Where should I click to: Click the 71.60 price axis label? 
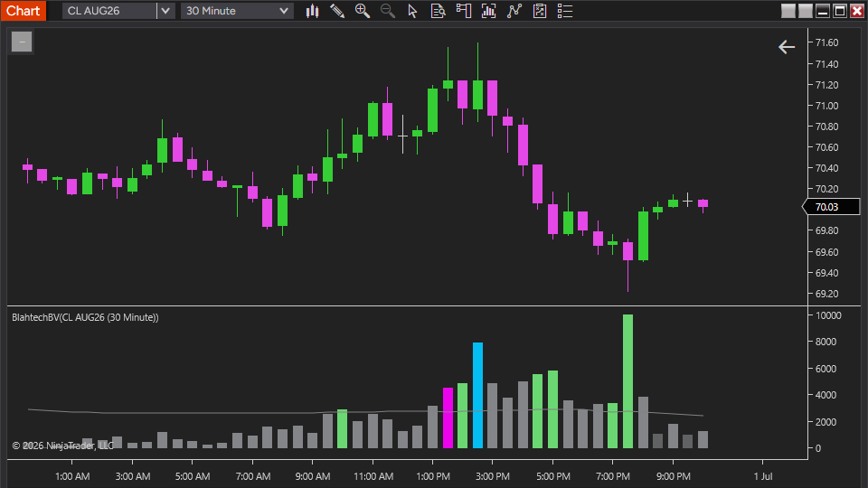[x=826, y=42]
